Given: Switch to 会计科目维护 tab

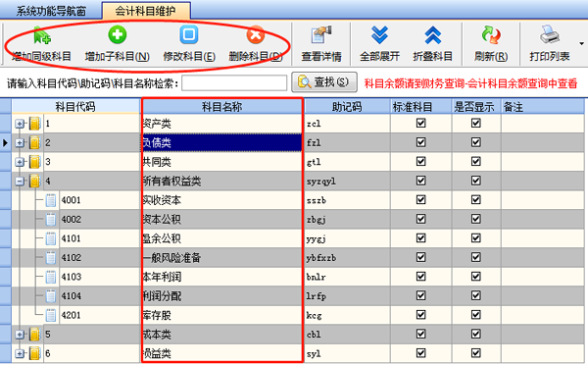Looking at the screenshot, I should tap(145, 11).
